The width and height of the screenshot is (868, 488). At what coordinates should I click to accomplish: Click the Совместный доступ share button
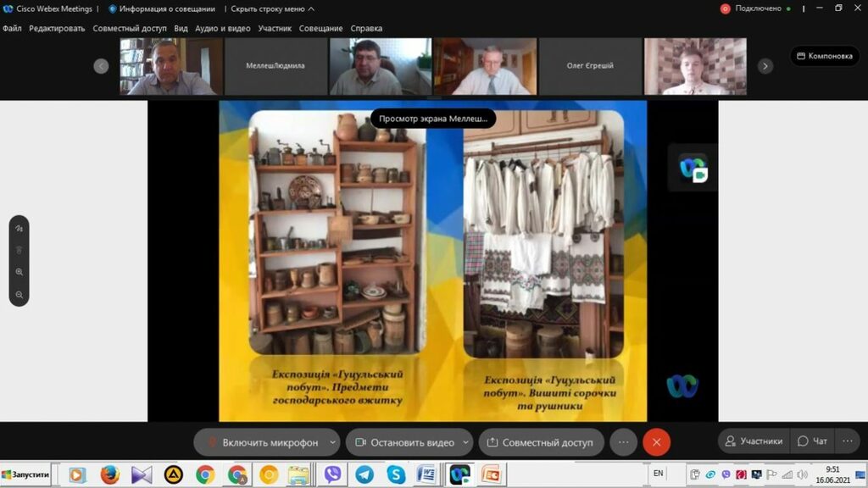click(x=541, y=442)
